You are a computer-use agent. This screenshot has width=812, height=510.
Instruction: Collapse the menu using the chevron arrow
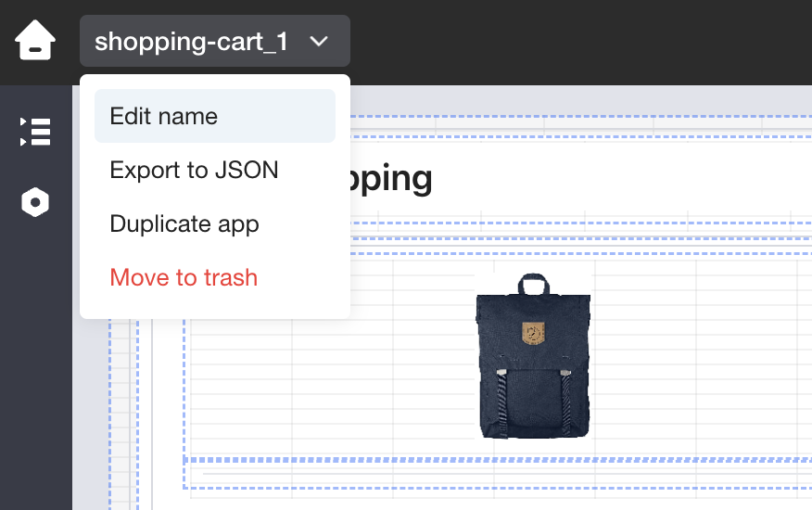pos(319,42)
